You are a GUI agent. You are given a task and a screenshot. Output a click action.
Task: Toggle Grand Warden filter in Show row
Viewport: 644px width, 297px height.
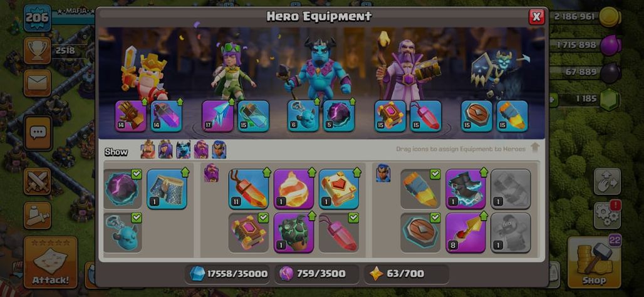pyautogui.click(x=201, y=150)
